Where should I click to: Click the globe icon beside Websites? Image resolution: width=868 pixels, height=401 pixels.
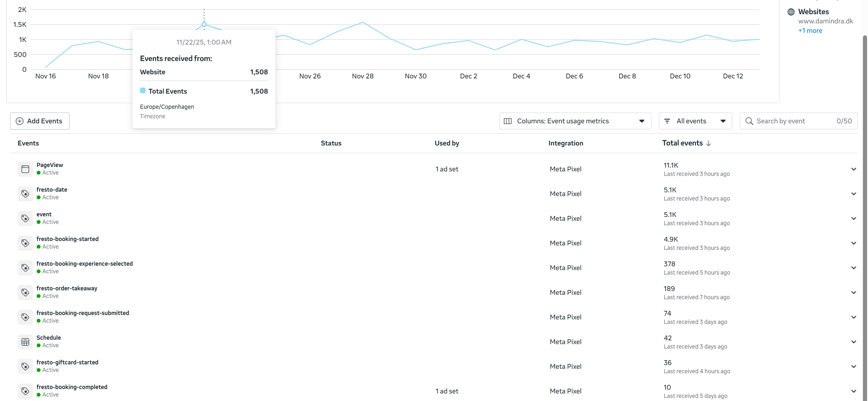click(791, 12)
